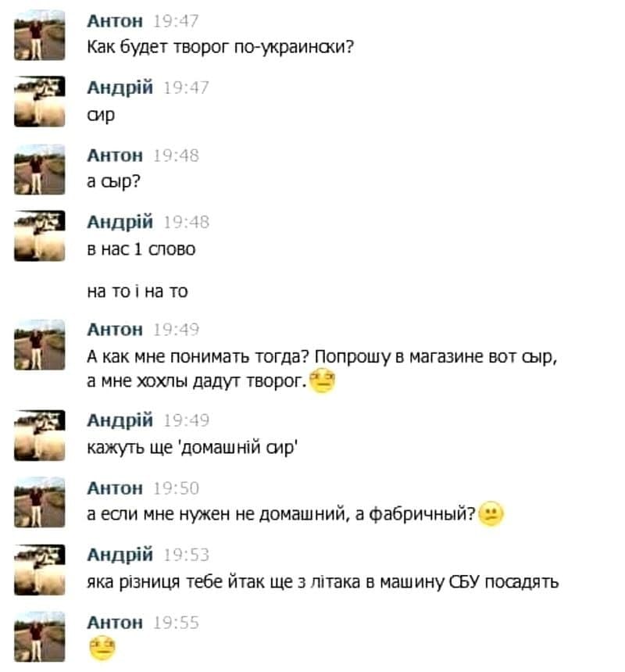Open Андрій's profile from the 19:47 name link
The image size is (625, 672).
tap(120, 88)
